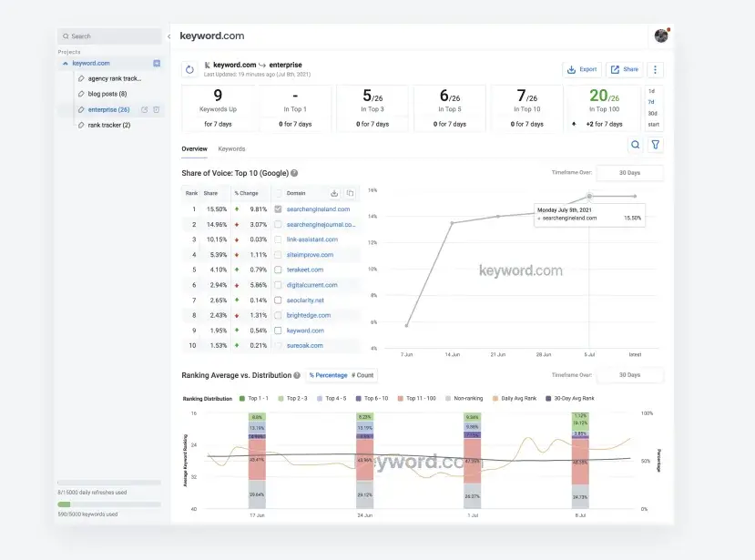Image resolution: width=755 pixels, height=560 pixels.
Task: Collapse the left sidebar with chevron
Action: (x=168, y=36)
